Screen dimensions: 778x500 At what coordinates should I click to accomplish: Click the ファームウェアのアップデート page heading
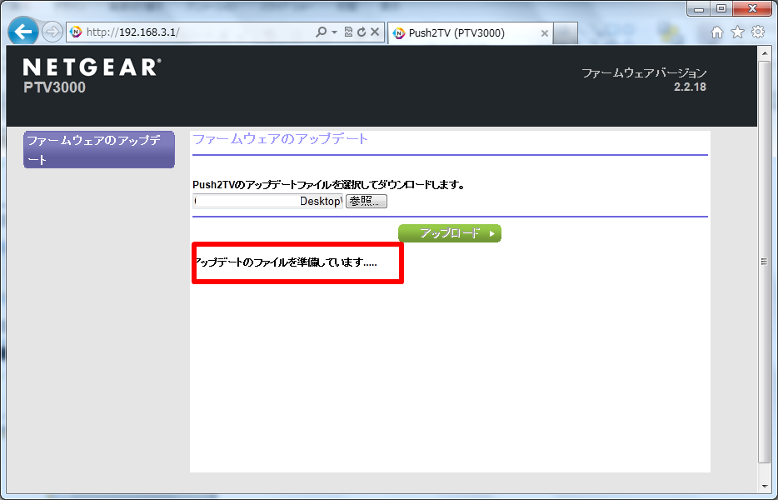click(x=280, y=139)
